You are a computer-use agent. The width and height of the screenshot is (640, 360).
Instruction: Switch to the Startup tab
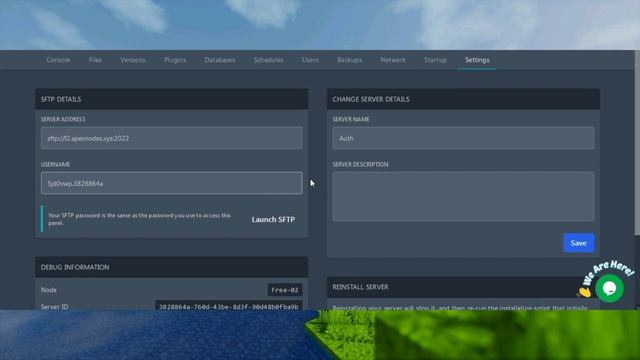coord(435,60)
